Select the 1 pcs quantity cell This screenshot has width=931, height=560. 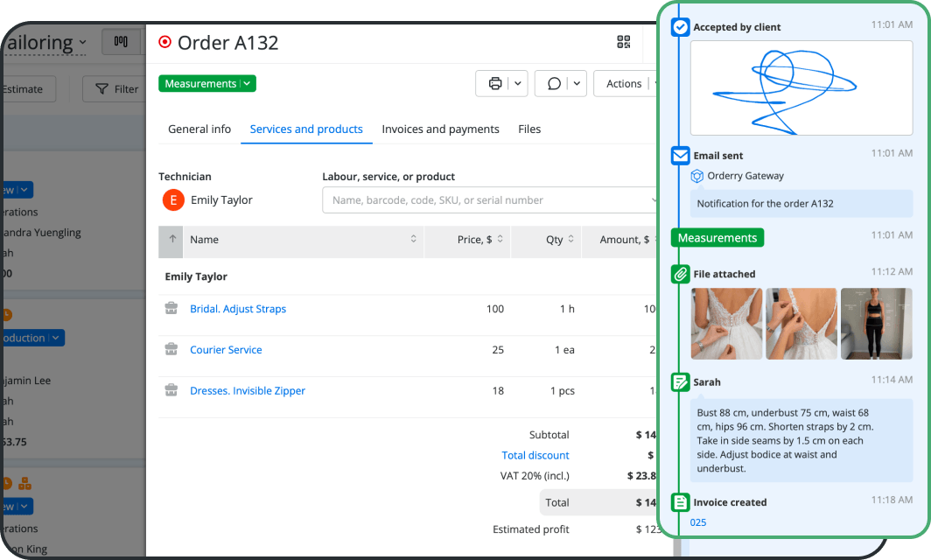(563, 391)
